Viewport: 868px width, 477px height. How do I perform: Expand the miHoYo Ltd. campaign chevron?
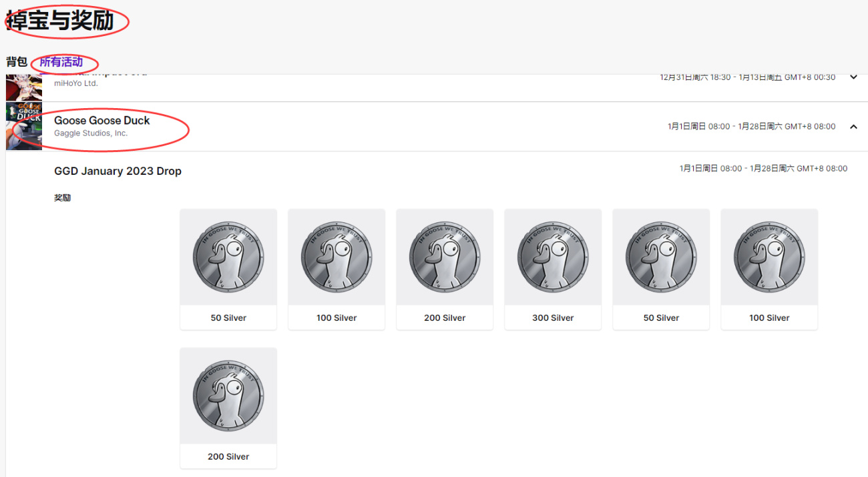pos(853,77)
